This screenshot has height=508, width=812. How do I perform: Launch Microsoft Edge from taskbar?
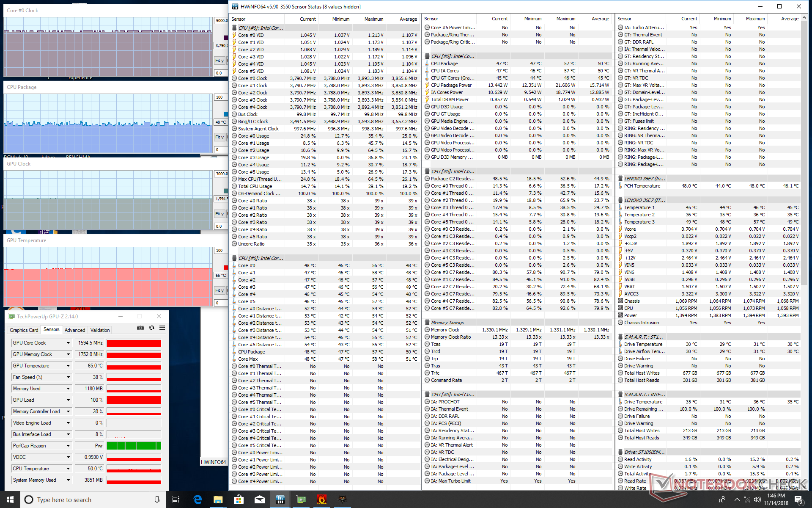(198, 500)
